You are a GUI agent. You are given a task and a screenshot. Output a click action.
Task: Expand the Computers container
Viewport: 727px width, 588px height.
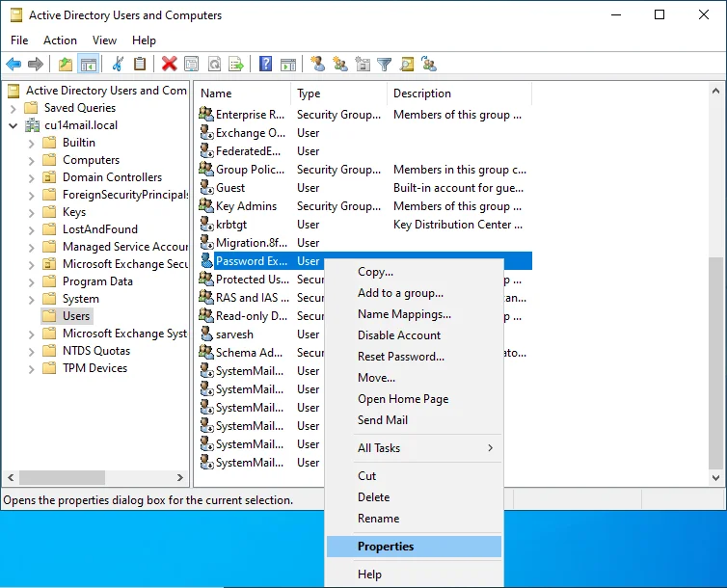32,161
